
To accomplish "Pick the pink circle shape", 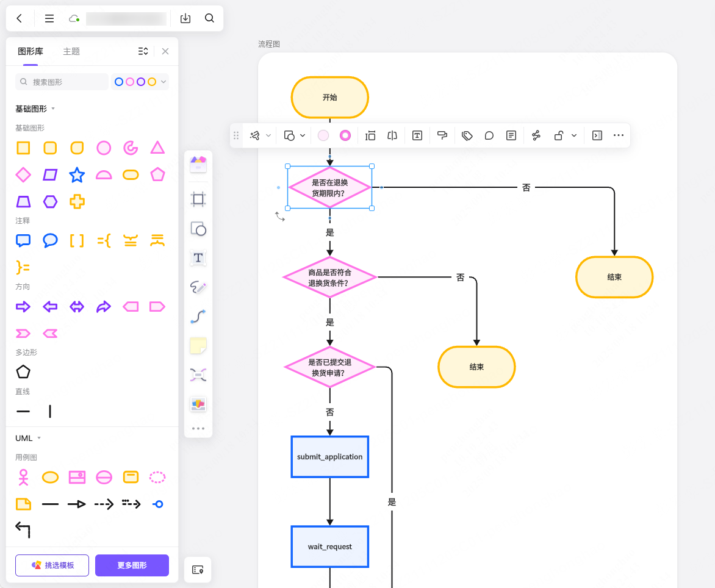I will point(104,148).
